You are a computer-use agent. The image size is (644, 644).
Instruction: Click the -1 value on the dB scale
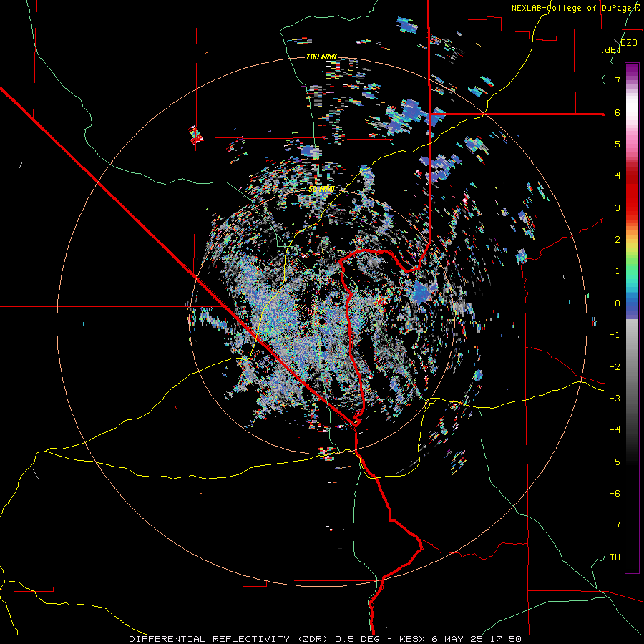pyautogui.click(x=615, y=335)
